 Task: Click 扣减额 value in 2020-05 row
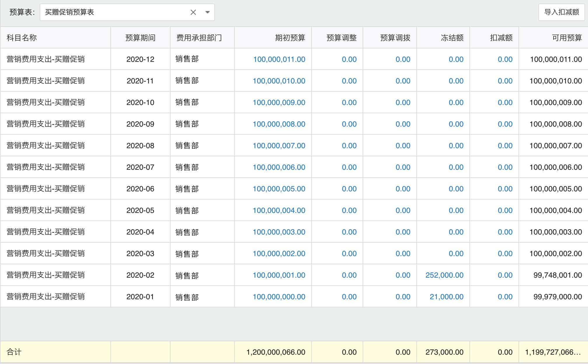(505, 210)
